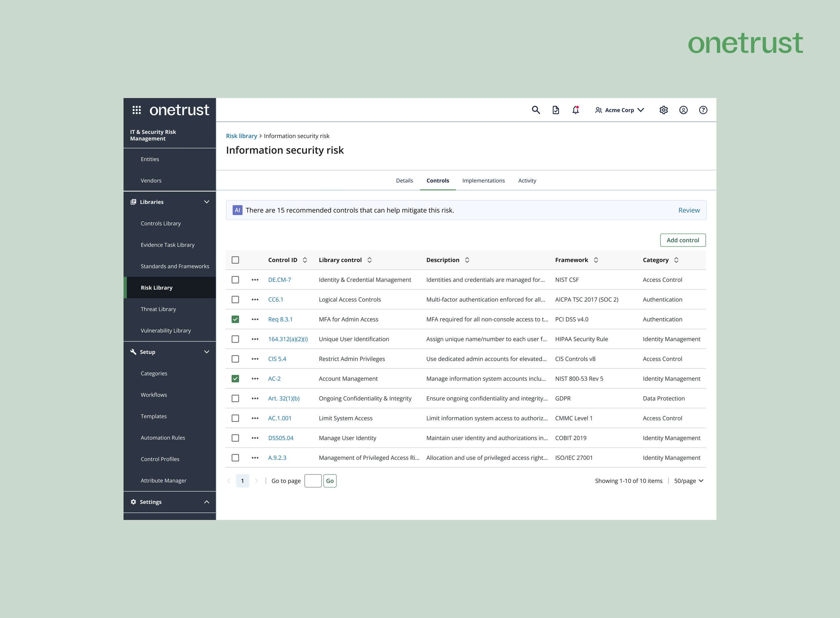
Task: Check the CIS 5.4 control checkbox
Action: pyautogui.click(x=235, y=359)
